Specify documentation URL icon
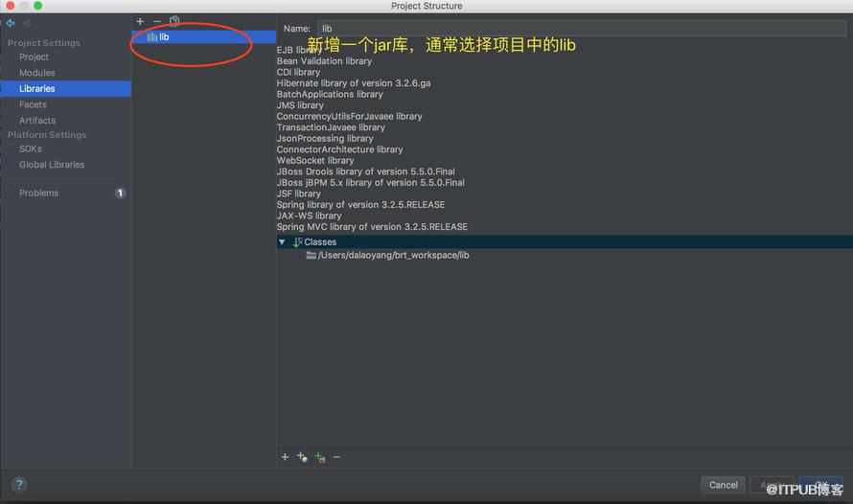 click(302, 457)
